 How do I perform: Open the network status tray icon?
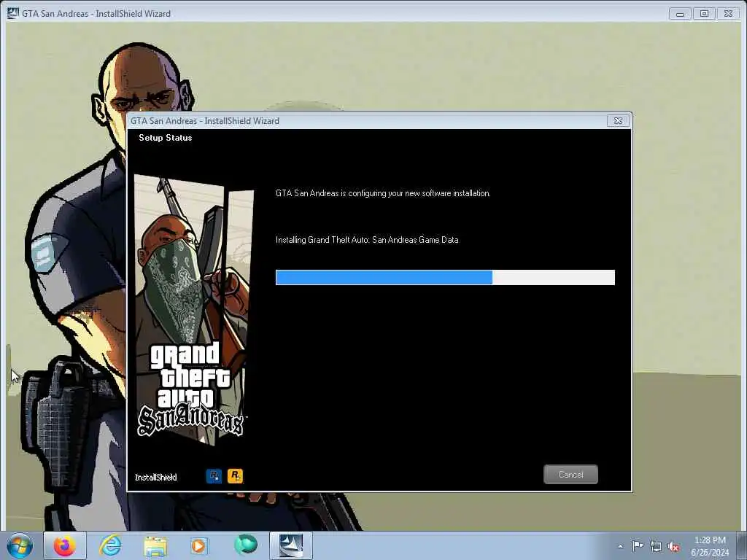[x=656, y=546]
